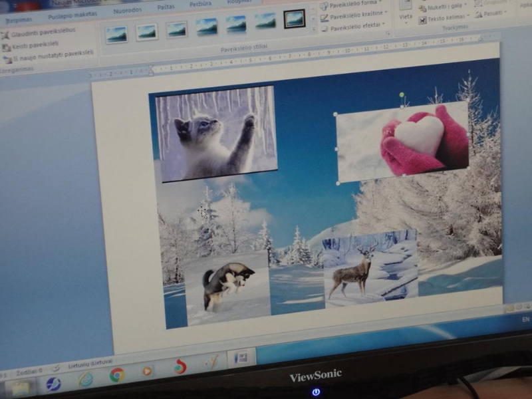This screenshot has width=532, height=399.
Task: Click Teksto kėlimas label
Action: pyautogui.click(x=446, y=19)
